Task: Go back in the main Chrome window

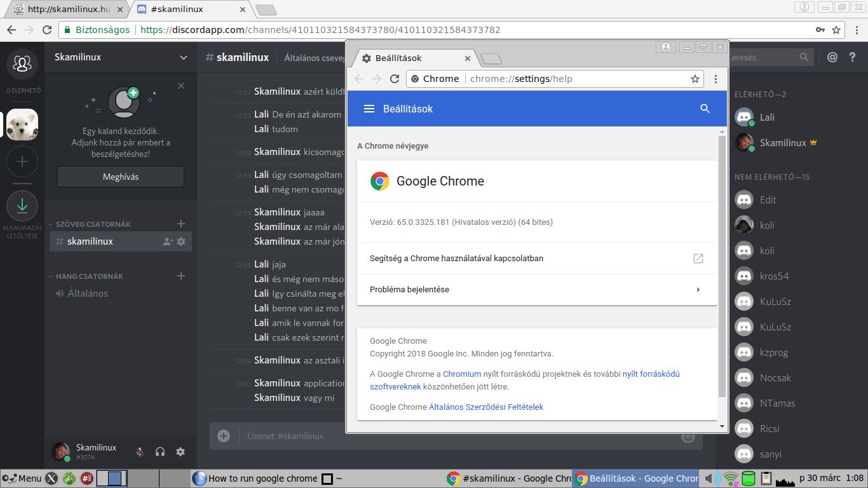Action: point(12,30)
